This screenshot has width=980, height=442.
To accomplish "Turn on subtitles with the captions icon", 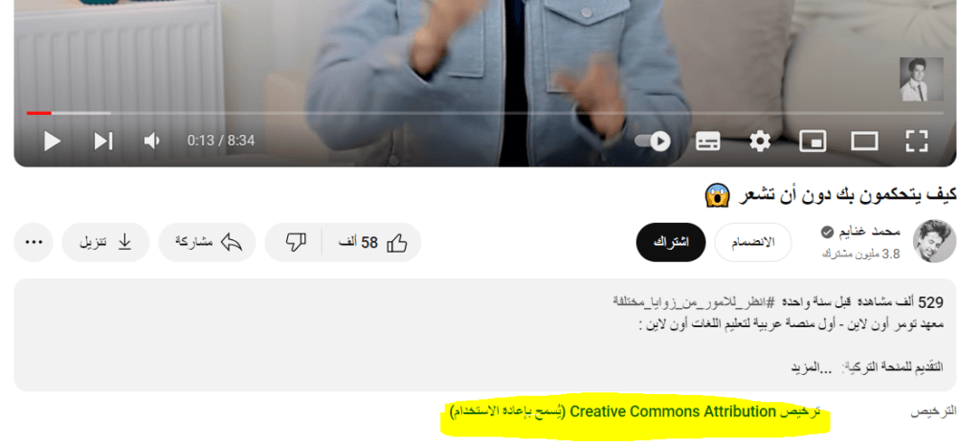I will (x=707, y=142).
